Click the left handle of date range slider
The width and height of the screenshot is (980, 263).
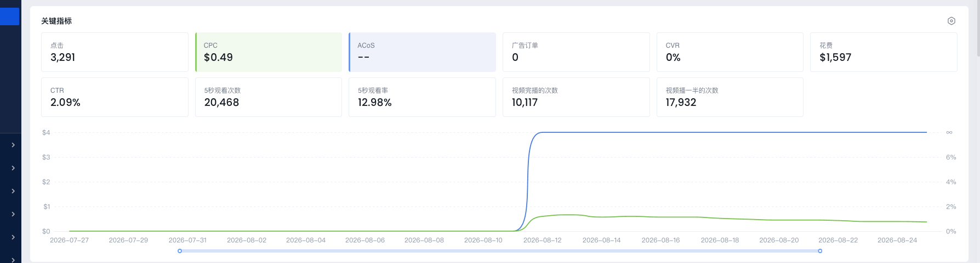[180, 251]
